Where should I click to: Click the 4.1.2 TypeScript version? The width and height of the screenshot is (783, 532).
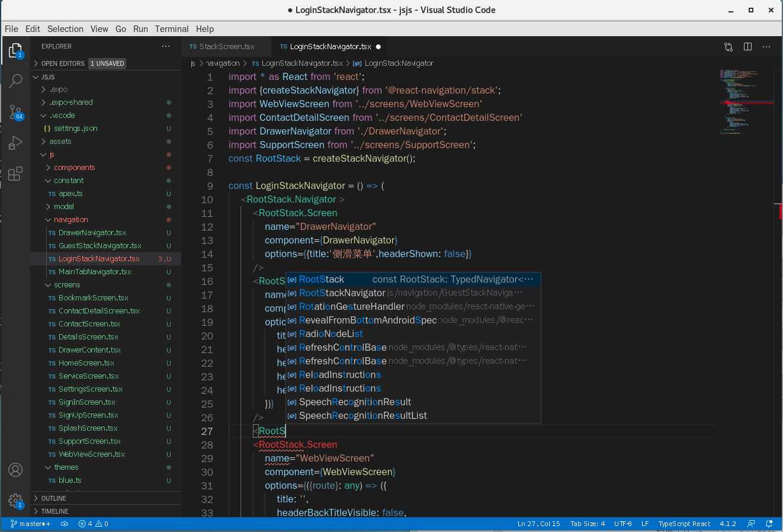(728, 524)
